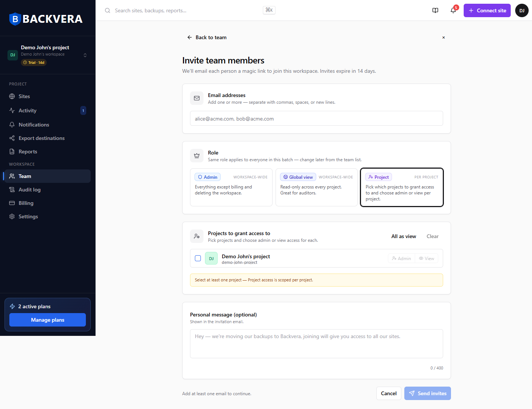Click the personal message textarea
532x409 pixels.
pos(317,344)
